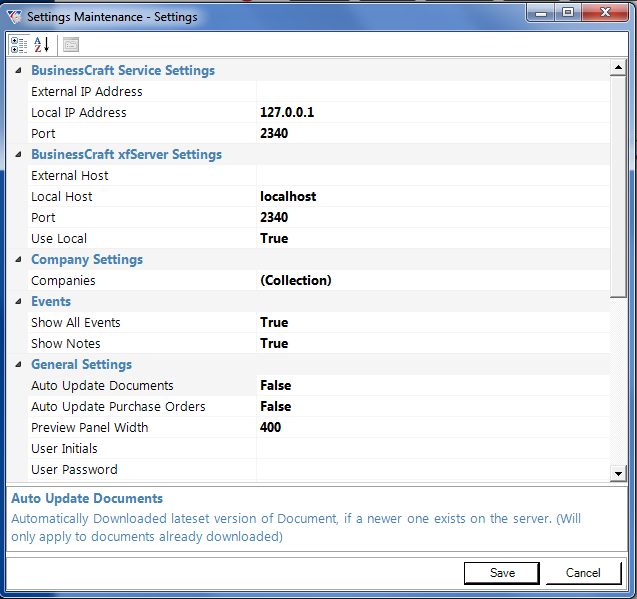Select the Local IP Address label
Image resolution: width=637 pixels, height=599 pixels.
point(79,113)
